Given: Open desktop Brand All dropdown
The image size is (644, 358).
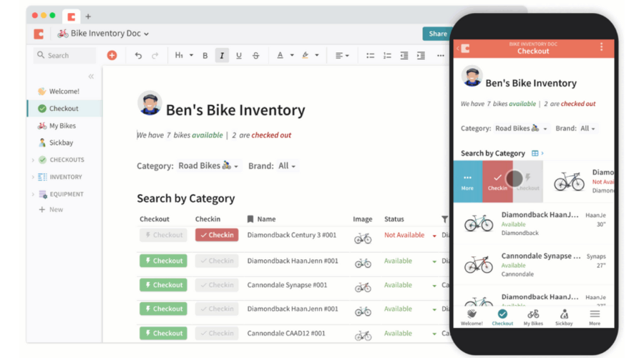Looking at the screenshot, I should (287, 166).
